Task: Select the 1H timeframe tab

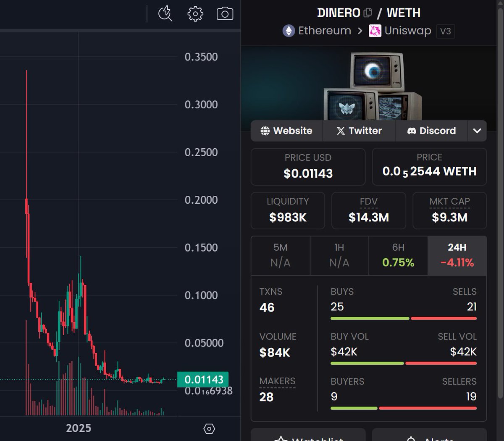Action: [339, 255]
